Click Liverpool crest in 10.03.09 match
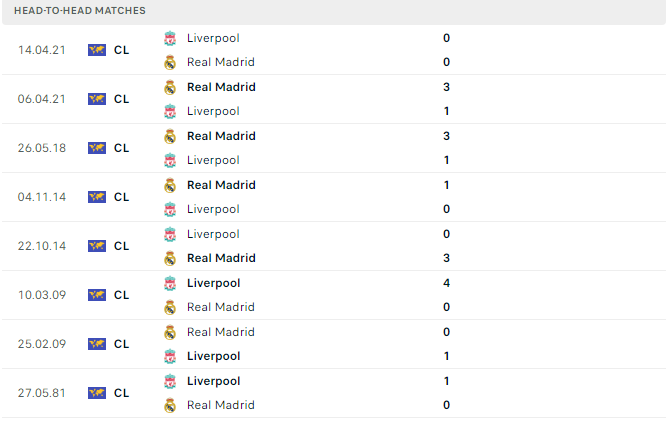This screenshot has height=432, width=670. click(x=170, y=283)
